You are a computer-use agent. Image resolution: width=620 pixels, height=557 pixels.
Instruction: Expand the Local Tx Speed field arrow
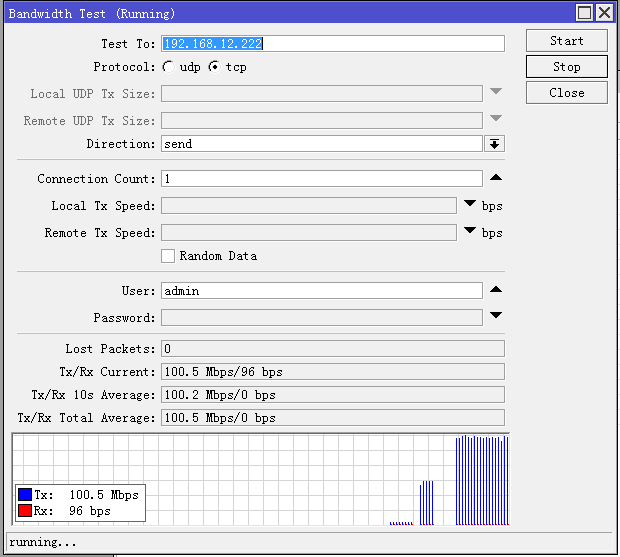(470, 204)
